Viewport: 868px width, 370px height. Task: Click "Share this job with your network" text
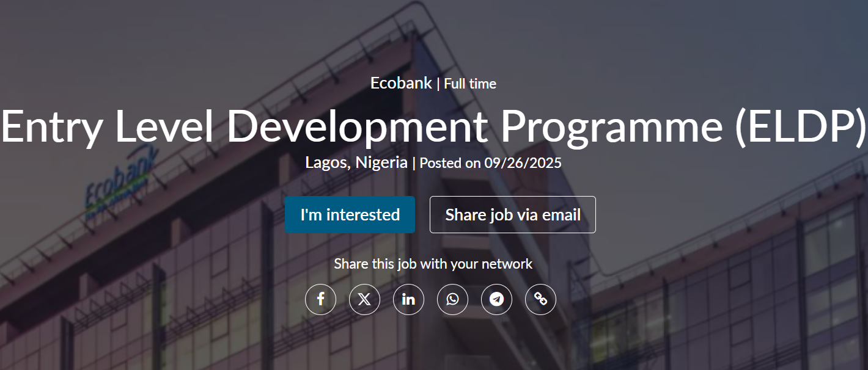tap(433, 263)
